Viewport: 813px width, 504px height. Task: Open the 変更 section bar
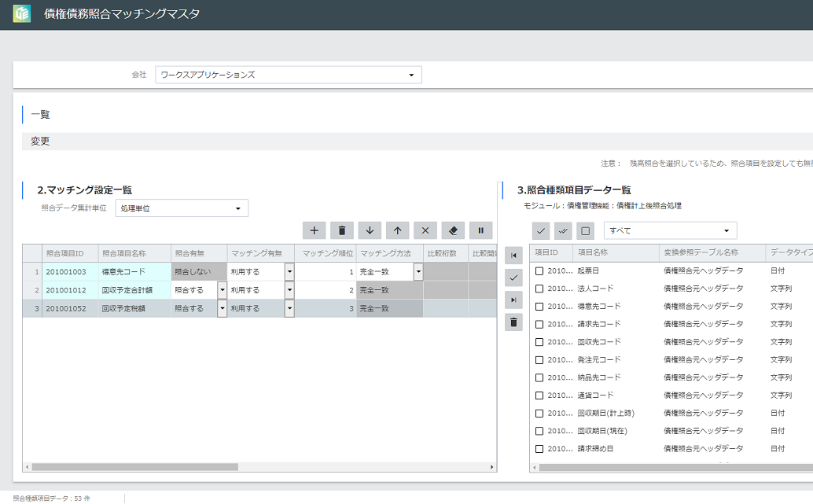coord(40,142)
